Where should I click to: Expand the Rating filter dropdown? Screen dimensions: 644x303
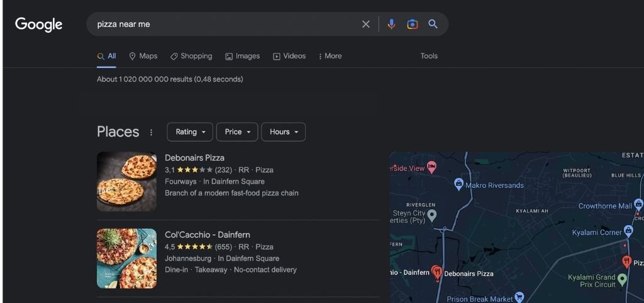(x=190, y=132)
